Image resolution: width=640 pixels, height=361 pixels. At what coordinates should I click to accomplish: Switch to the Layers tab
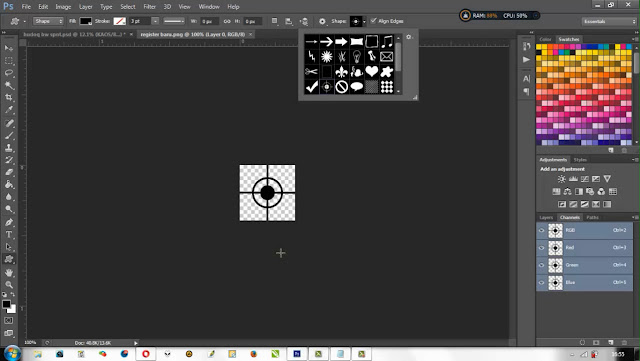click(546, 218)
